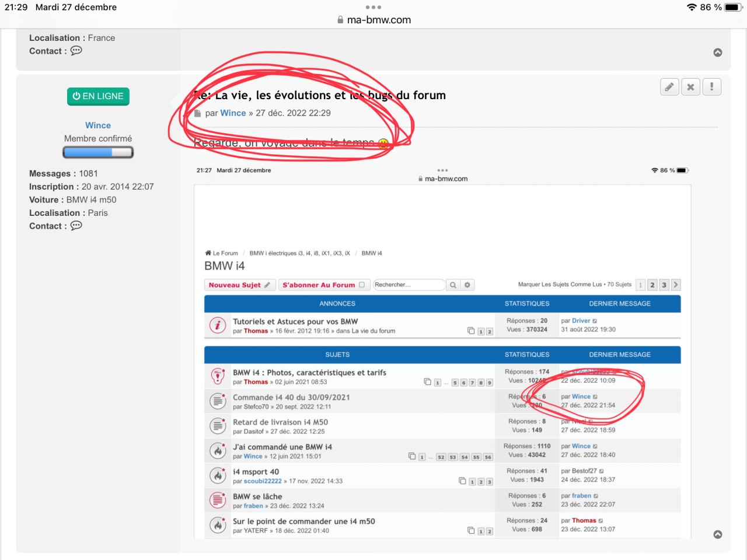
Task: Click 'Messages : 1081' in Wince's profile
Action: point(64,173)
